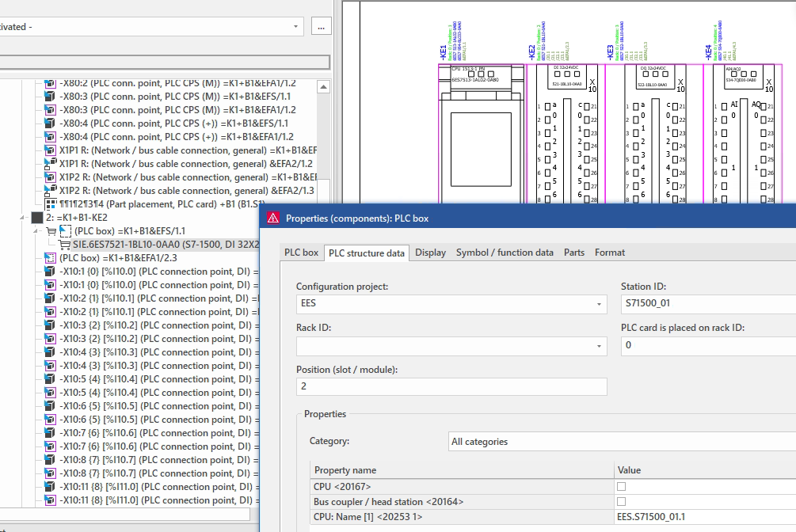Click the Part placement PLC card icon
Screen dimensions: 796x532
(51, 203)
